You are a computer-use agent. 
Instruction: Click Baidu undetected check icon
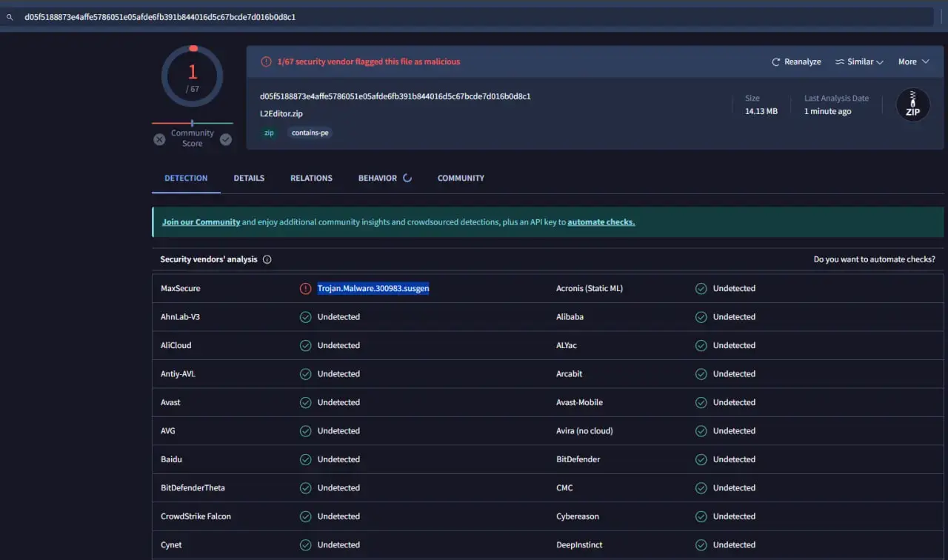pos(305,460)
